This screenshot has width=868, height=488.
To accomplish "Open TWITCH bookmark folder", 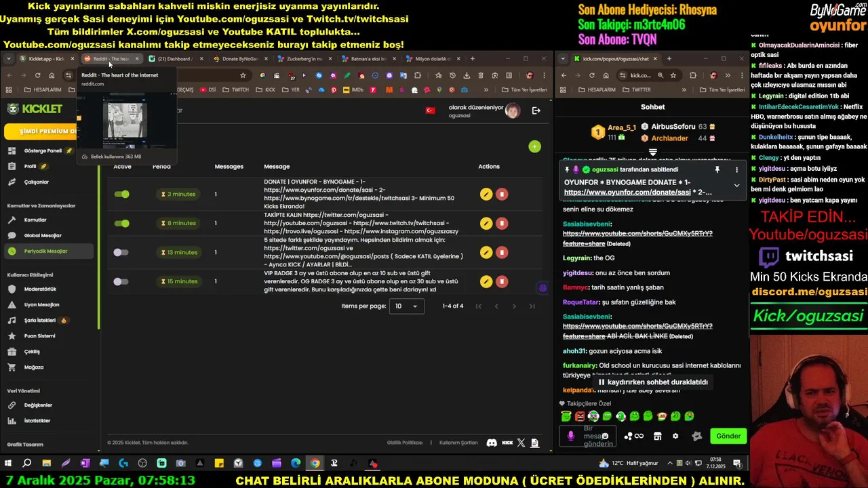I will (236, 89).
